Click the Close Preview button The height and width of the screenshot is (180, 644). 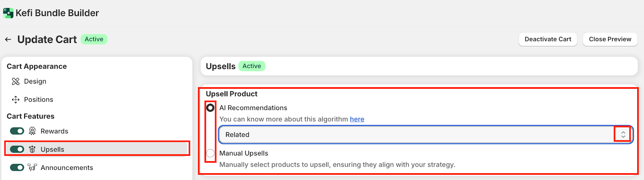[x=610, y=39]
